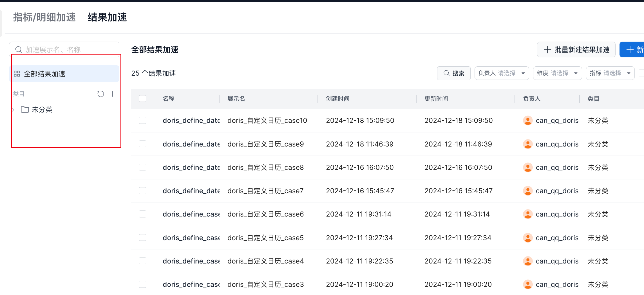Click the 批量新建结果加速 button
The width and height of the screenshot is (644, 295).
tap(576, 49)
